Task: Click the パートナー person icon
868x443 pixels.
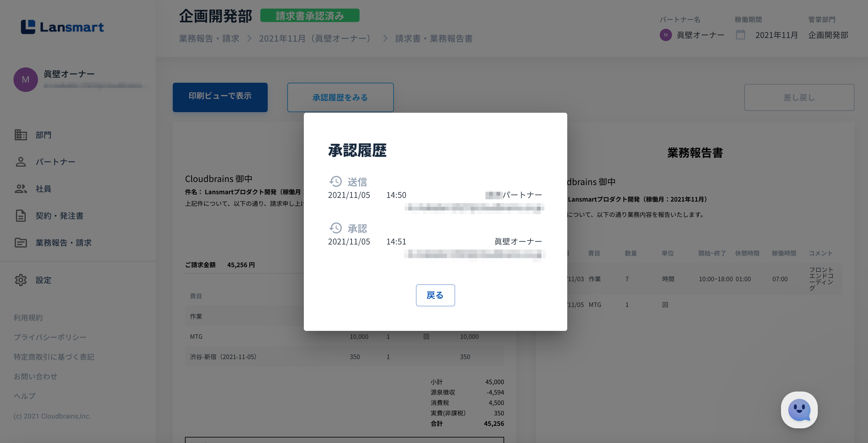Action: pos(21,162)
